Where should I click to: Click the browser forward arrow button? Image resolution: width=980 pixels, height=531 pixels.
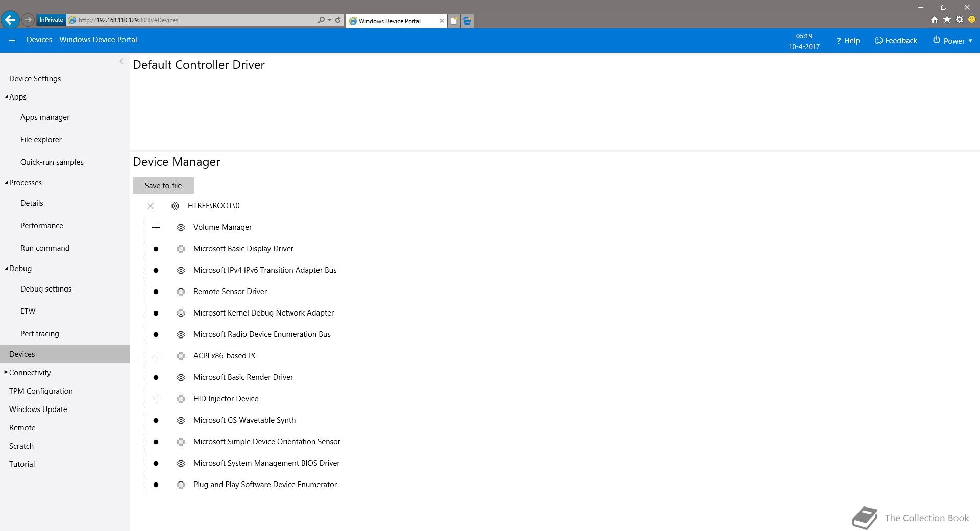pos(28,20)
